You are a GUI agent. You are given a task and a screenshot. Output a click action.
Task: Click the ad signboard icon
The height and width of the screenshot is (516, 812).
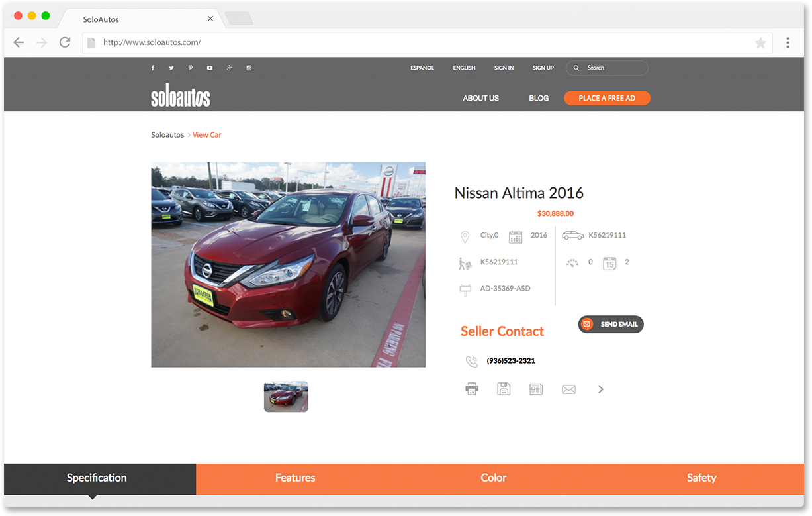pos(465,289)
